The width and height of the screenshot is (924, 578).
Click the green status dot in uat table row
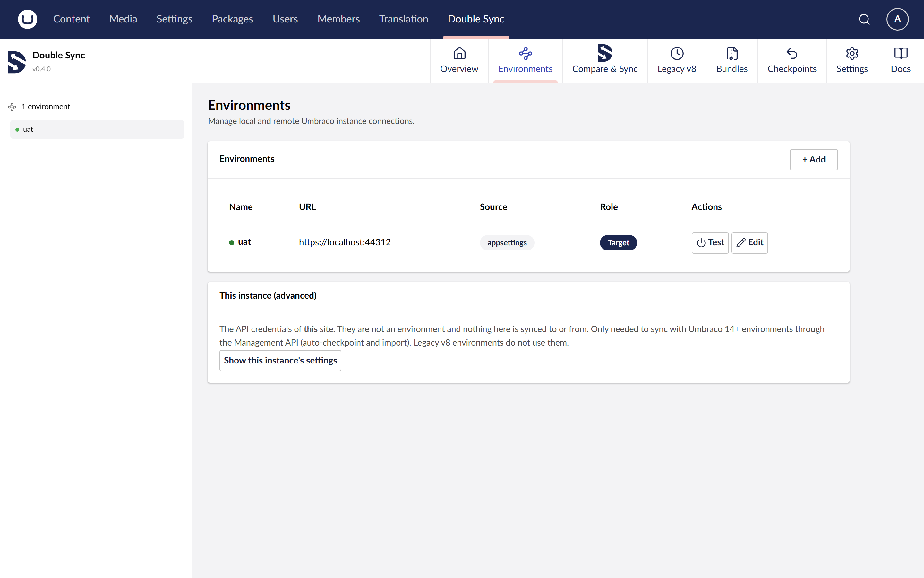point(231,243)
